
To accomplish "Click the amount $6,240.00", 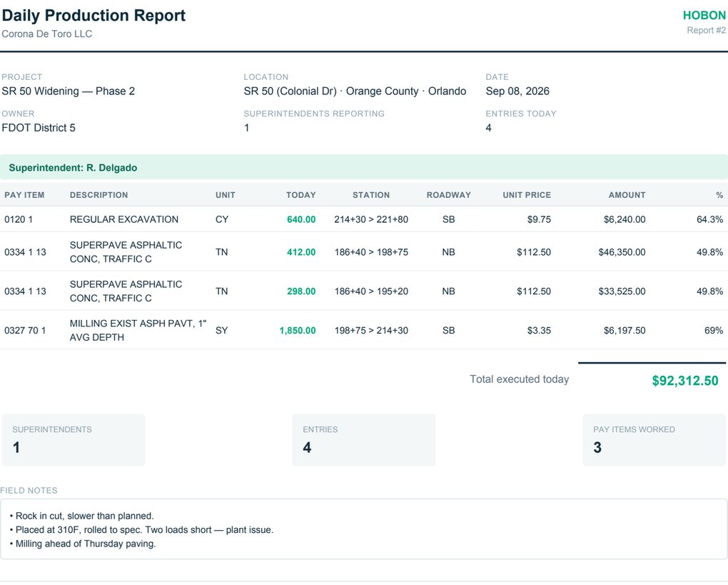I will click(x=625, y=219).
